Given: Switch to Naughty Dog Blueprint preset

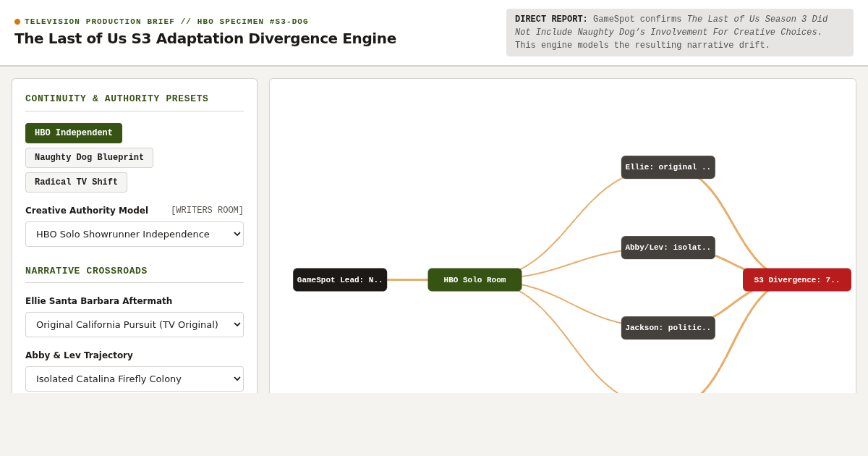Looking at the screenshot, I should [89, 158].
